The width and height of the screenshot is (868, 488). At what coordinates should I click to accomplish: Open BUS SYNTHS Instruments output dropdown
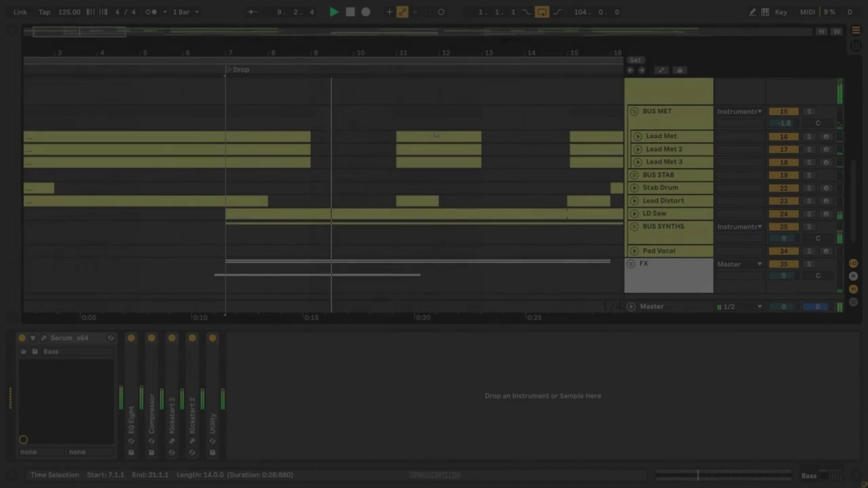coord(740,227)
